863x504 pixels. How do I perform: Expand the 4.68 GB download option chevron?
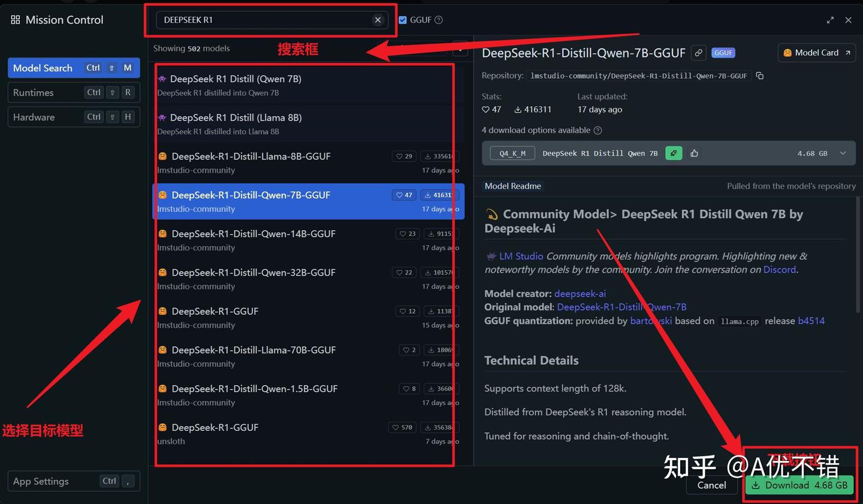coord(843,153)
